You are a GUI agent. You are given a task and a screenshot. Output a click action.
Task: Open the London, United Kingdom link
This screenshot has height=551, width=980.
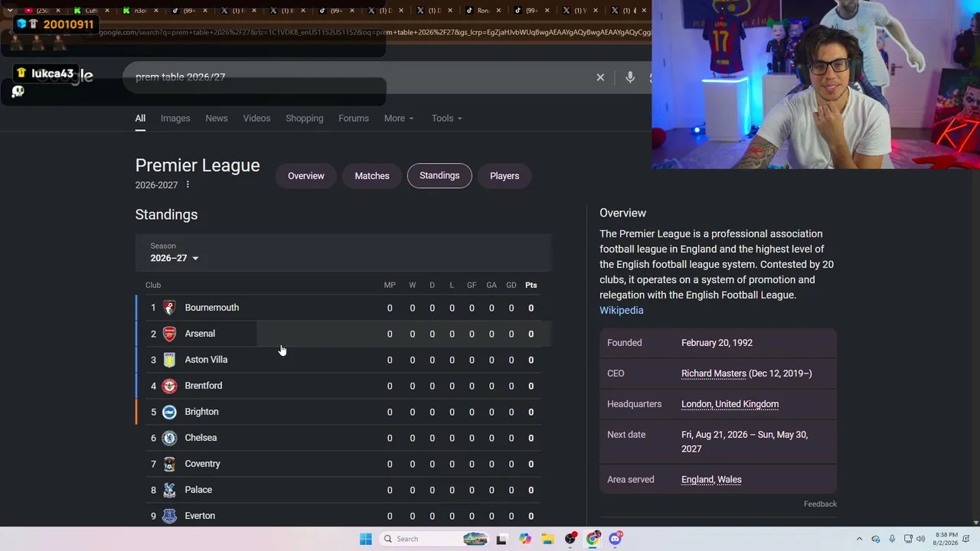(730, 404)
